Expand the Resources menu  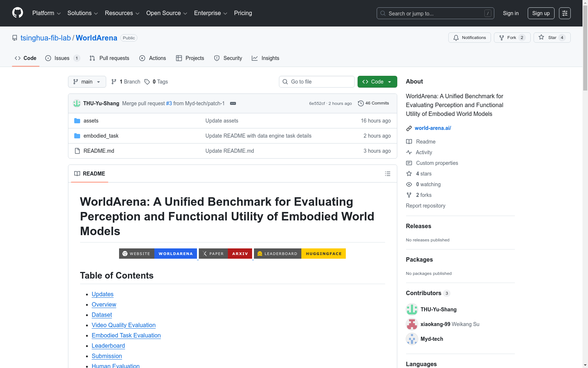pos(122,13)
